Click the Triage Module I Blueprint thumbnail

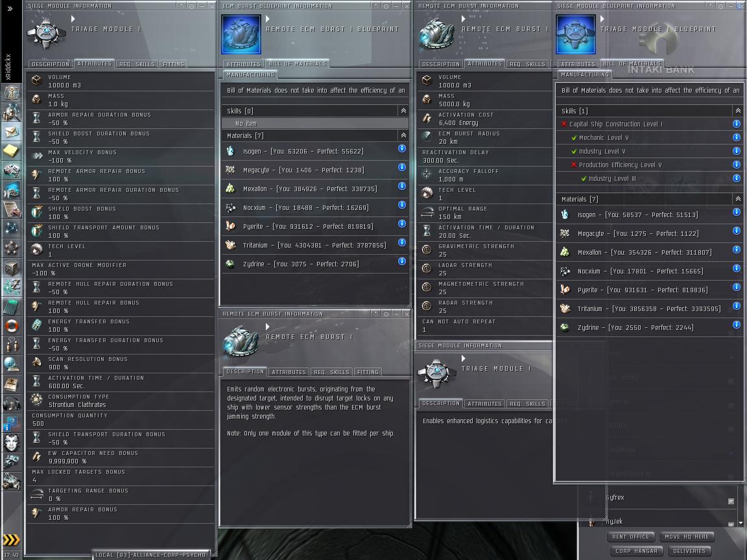(576, 34)
